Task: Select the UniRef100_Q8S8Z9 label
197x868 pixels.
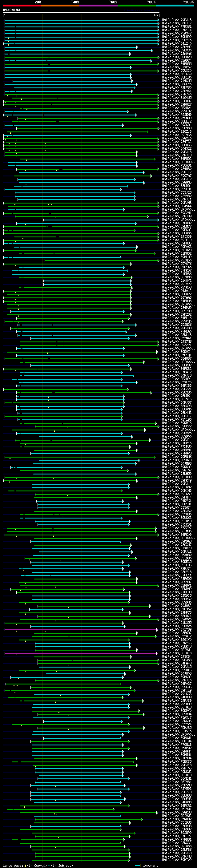Action: coord(177,460)
